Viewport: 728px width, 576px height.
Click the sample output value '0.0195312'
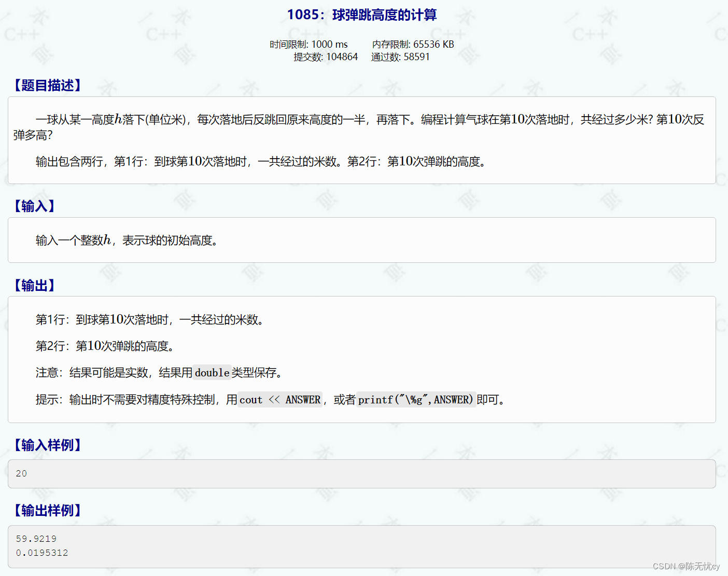[x=42, y=553]
